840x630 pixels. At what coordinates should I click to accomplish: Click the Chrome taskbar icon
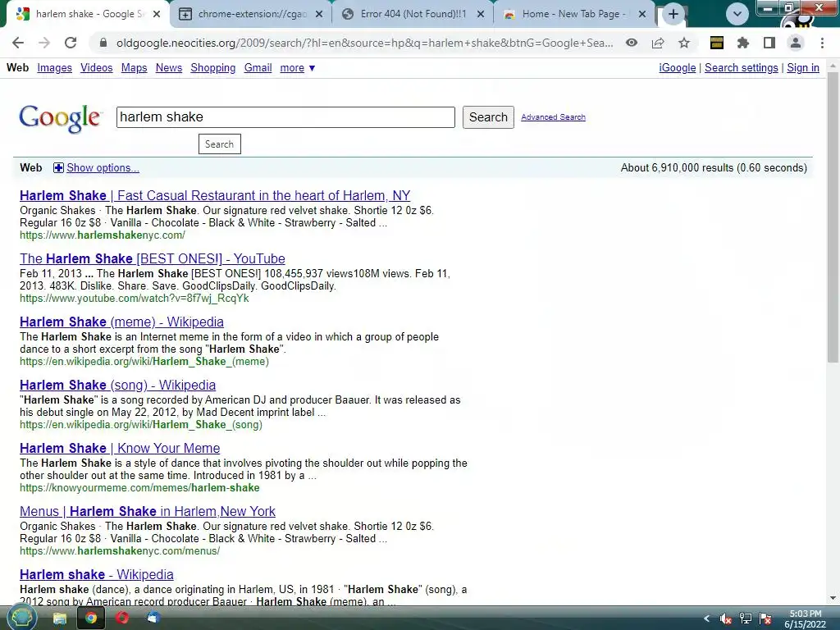point(91,619)
